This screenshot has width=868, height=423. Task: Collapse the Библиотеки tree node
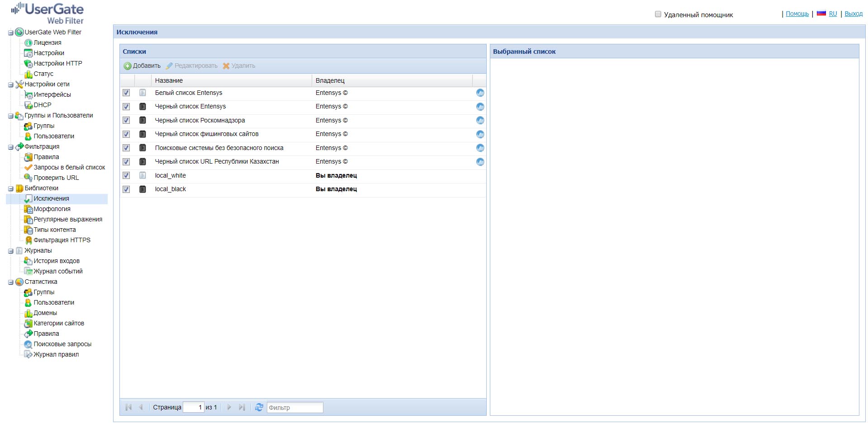[x=11, y=188]
